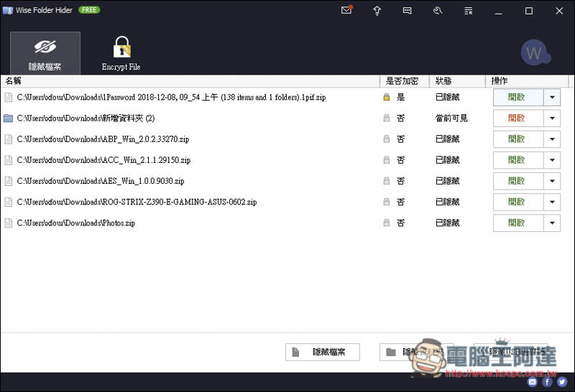Open the menu list icon in title bar
This screenshot has height=392, width=575.
[x=469, y=11]
